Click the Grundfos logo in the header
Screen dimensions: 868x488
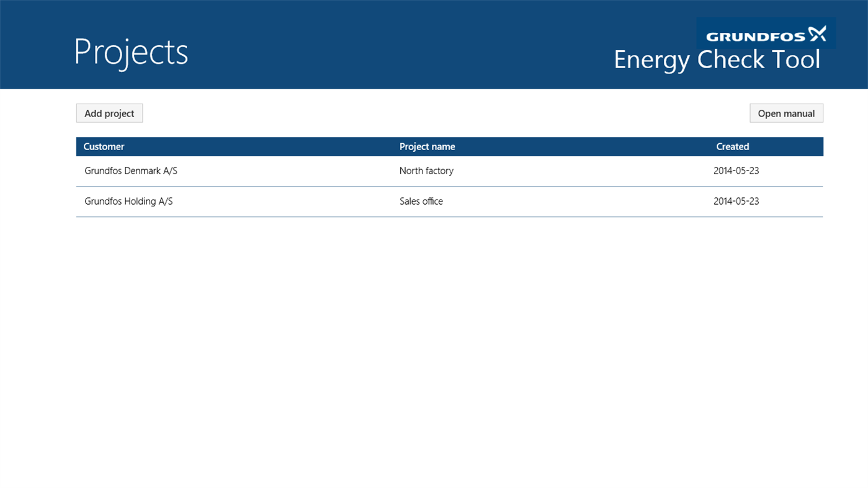[x=766, y=33]
